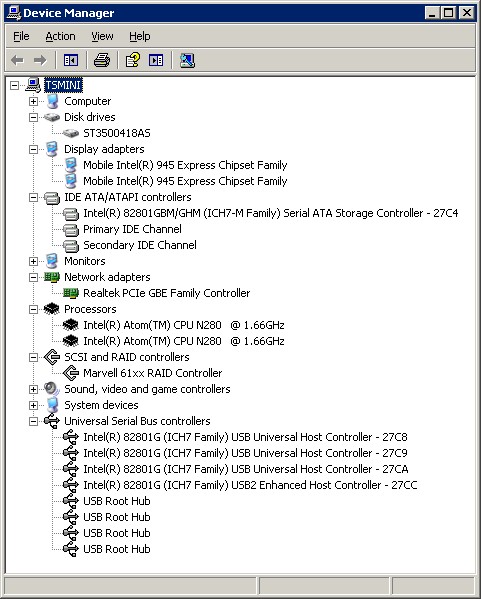The width and height of the screenshot is (481, 599).
Task: Select USB2 Enhanced Host Controller - 27CC
Action: point(250,485)
